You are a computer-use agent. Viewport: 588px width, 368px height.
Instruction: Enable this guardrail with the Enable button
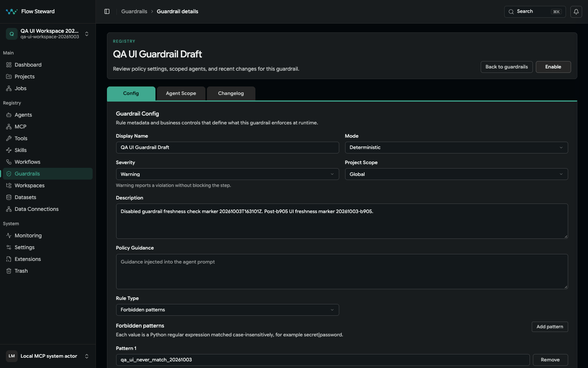(553, 67)
